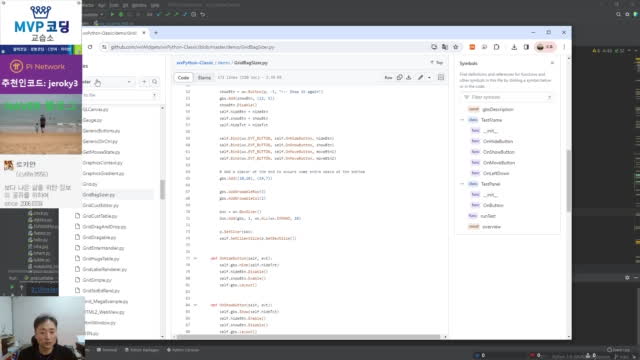Jump to Top of the file
The image size is (640, 360).
pyautogui.click(x=437, y=63)
